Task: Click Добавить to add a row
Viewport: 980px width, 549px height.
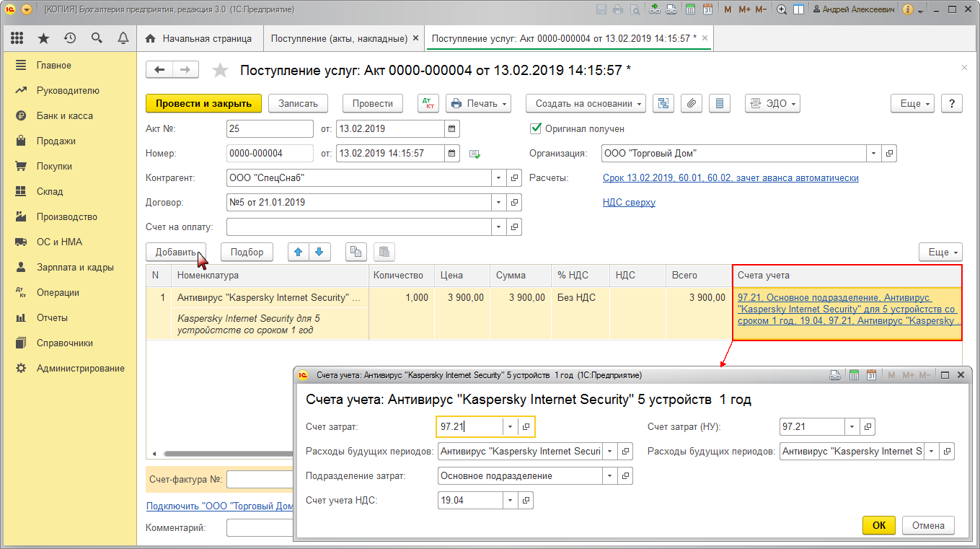Action: (176, 252)
